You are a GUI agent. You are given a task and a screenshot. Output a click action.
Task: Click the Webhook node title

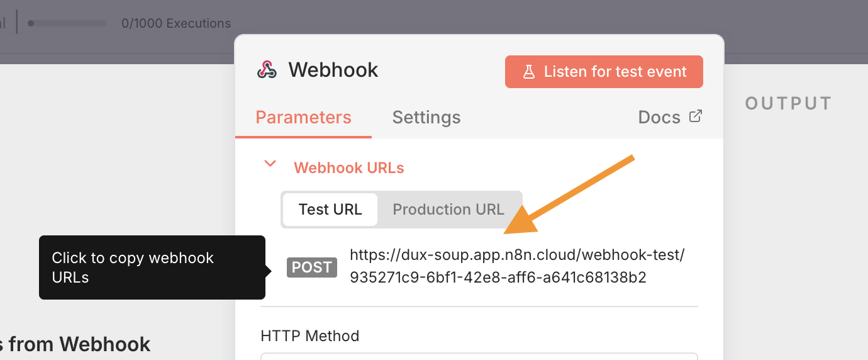pyautogui.click(x=333, y=70)
